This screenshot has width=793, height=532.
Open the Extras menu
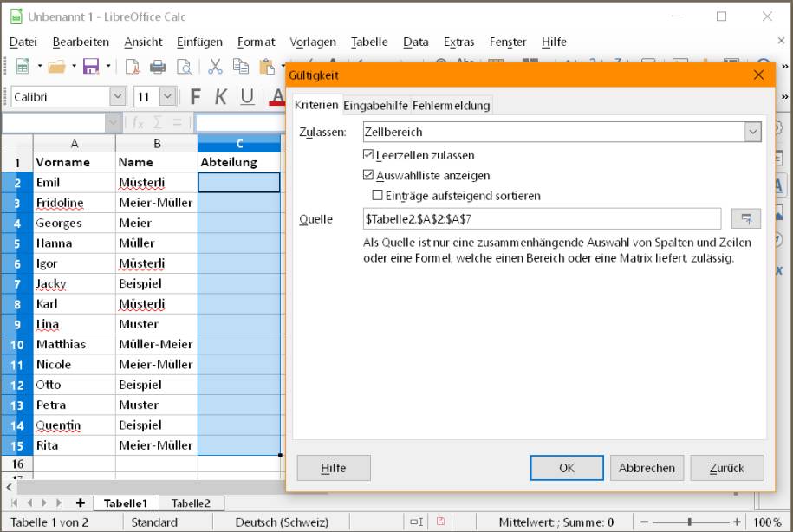pos(458,42)
